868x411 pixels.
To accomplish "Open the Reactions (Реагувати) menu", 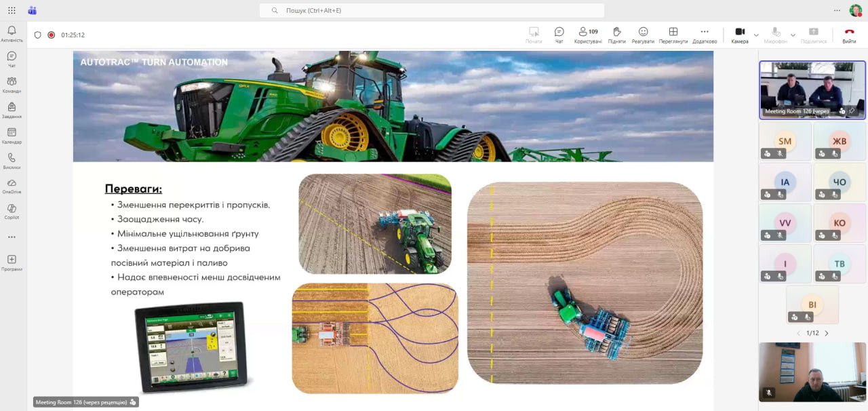I will (x=643, y=35).
